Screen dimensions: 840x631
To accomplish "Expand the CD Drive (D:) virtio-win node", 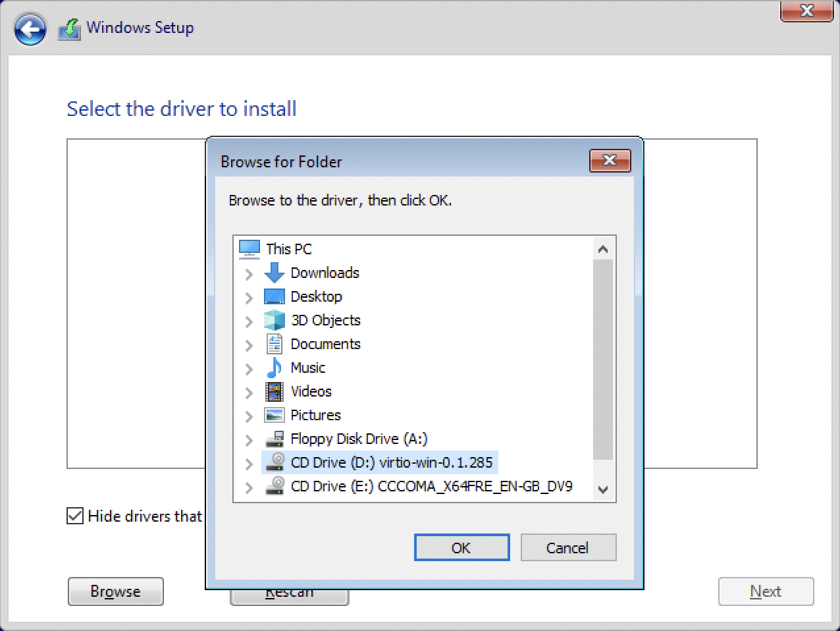I will (249, 463).
